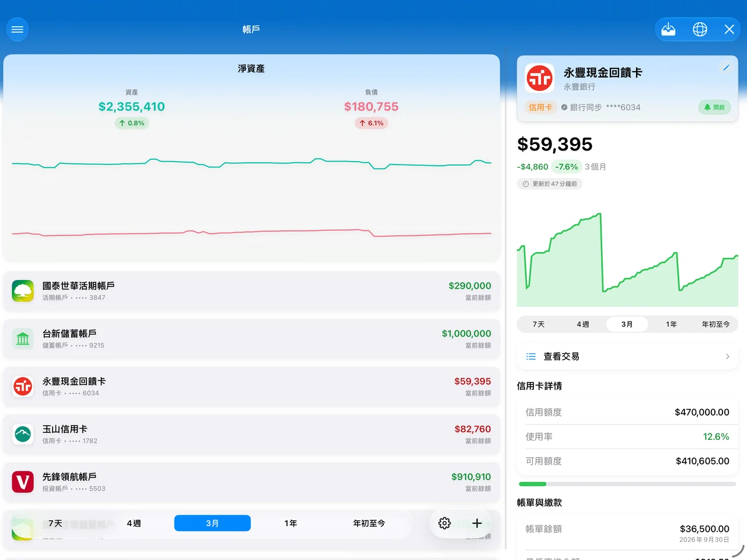Open account list settings gear
This screenshot has width=747, height=560.
click(445, 523)
